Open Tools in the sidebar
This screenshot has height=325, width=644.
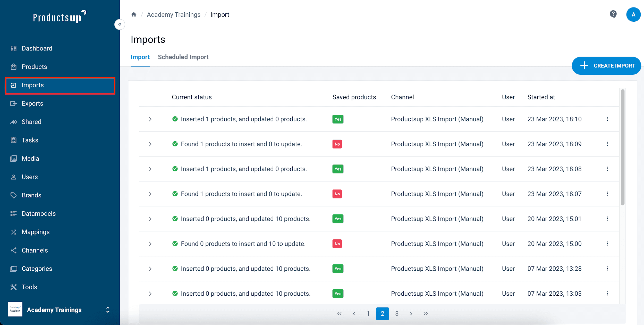point(29,287)
